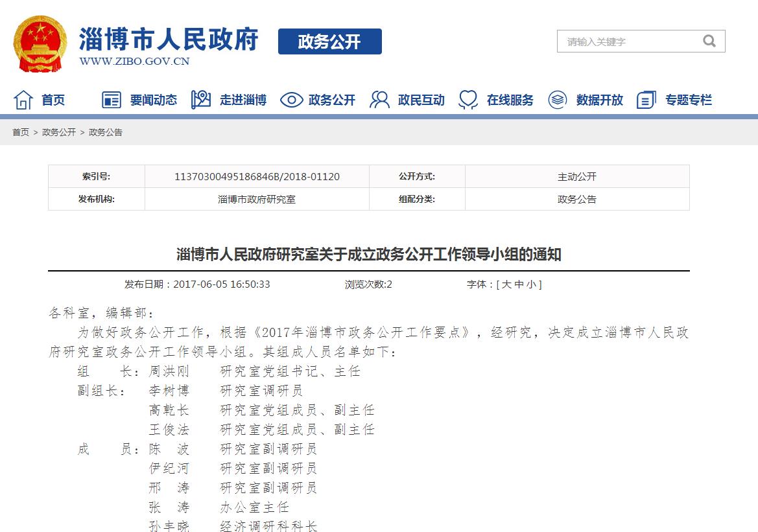Open 政务公告 breadcrumb link
Image resolution: width=758 pixels, height=532 pixels.
click(106, 132)
